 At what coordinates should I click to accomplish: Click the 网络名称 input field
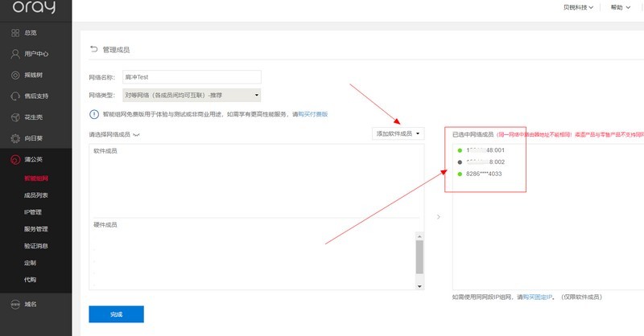tap(192, 77)
